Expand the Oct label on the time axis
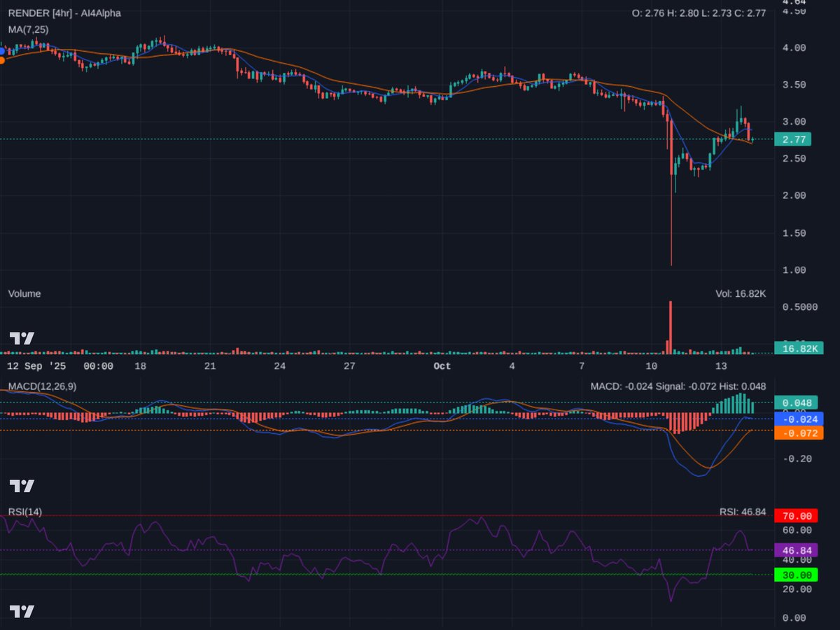The height and width of the screenshot is (630, 840). [x=441, y=365]
